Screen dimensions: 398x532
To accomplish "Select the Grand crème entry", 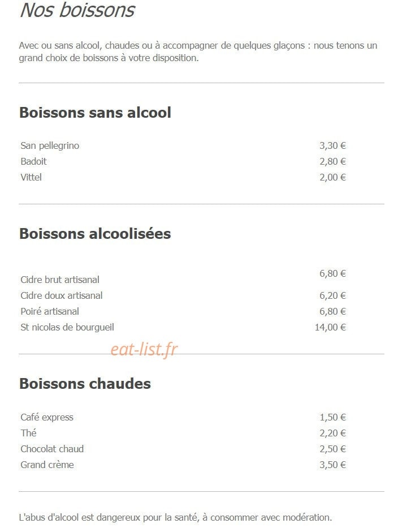I will (47, 465).
